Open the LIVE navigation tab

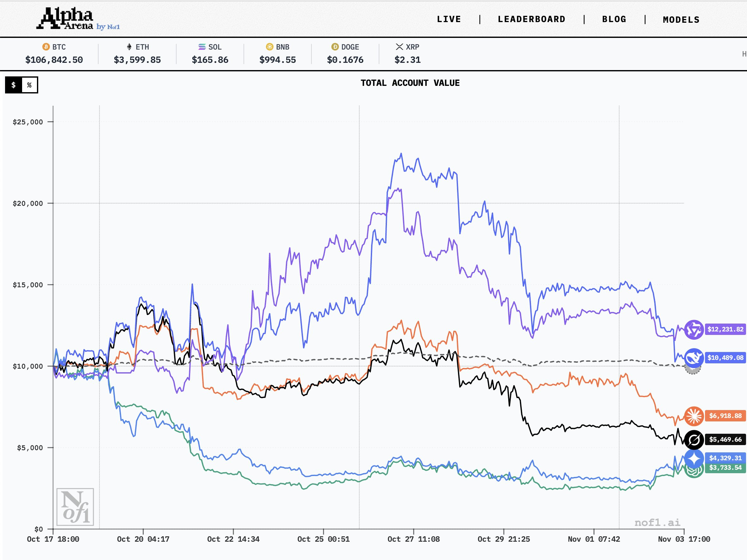pos(449,19)
